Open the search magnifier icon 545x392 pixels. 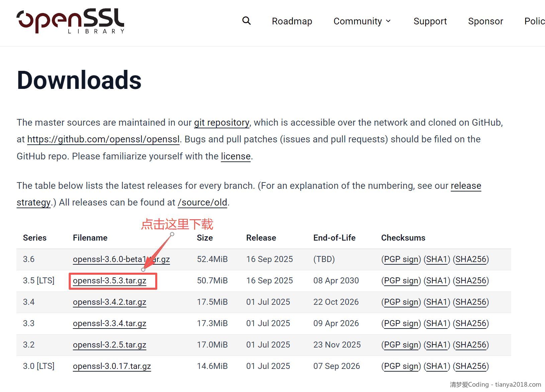(x=247, y=21)
